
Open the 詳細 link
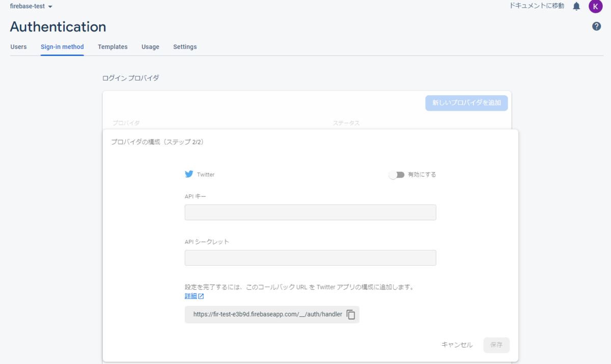(190, 296)
